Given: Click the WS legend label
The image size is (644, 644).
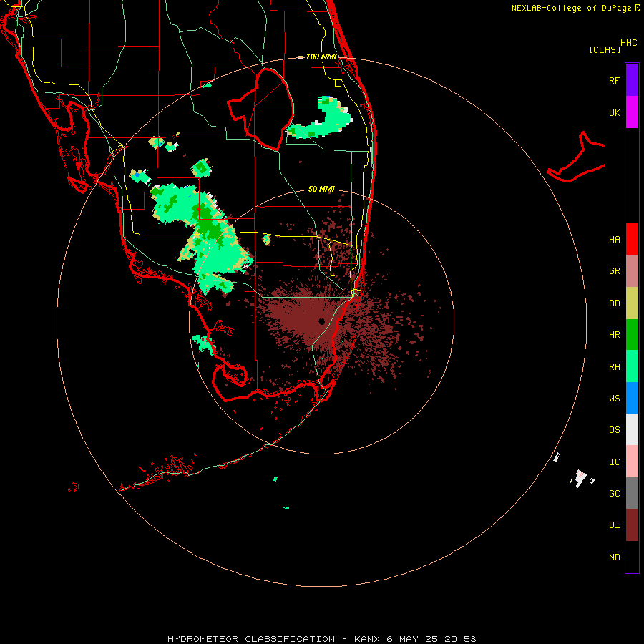Looking at the screenshot, I should point(614,398).
